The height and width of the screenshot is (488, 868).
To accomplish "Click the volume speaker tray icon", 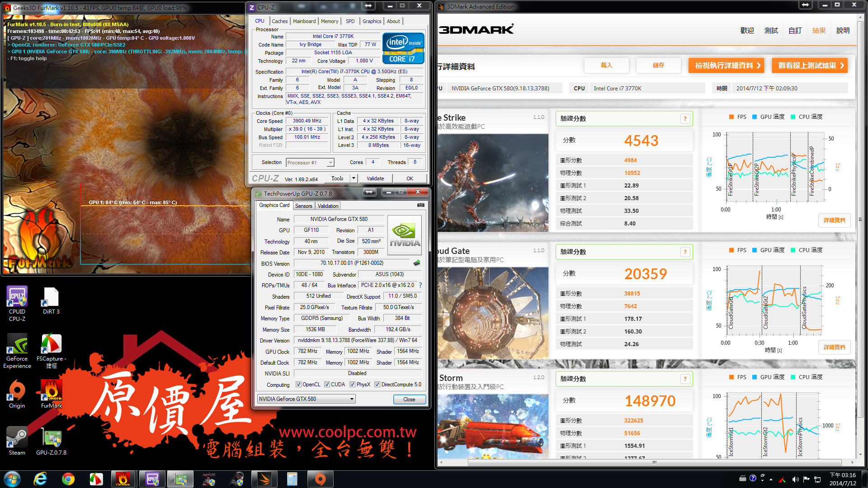I will [795, 479].
